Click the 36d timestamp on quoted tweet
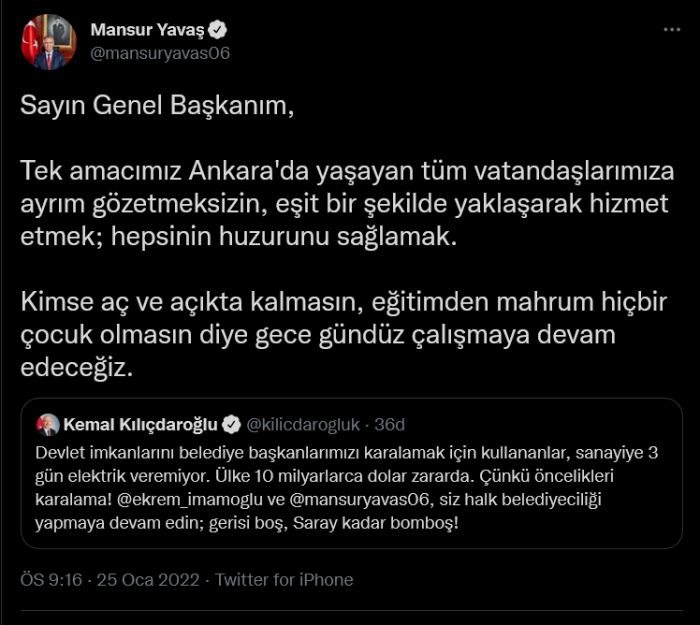 [391, 422]
